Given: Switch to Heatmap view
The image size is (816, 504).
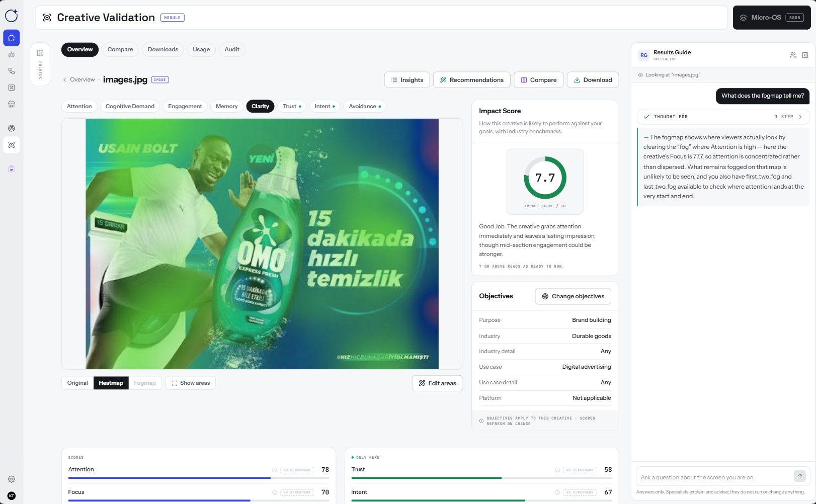Looking at the screenshot, I should 111,383.
